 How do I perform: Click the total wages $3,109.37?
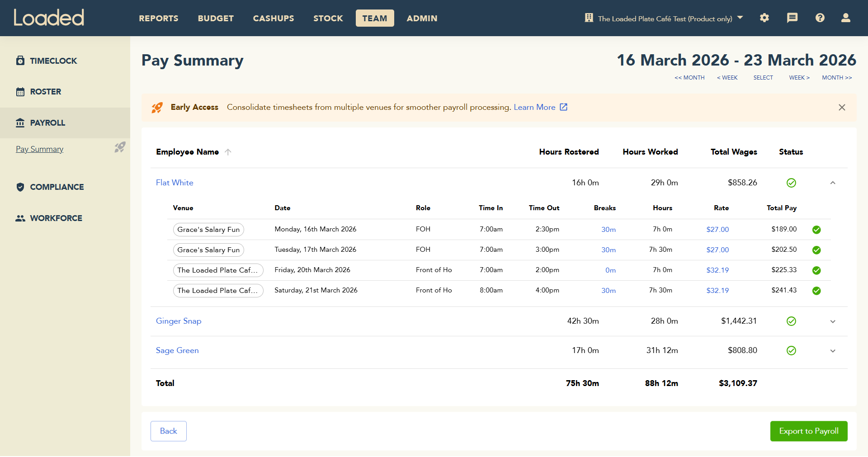(738, 383)
